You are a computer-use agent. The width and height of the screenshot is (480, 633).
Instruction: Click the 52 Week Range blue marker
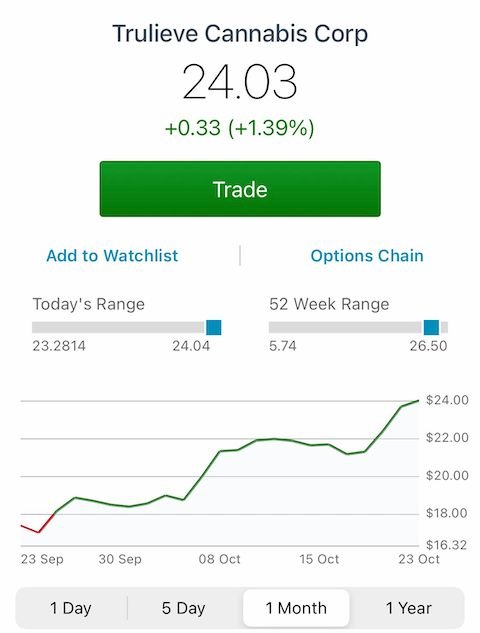click(x=431, y=327)
